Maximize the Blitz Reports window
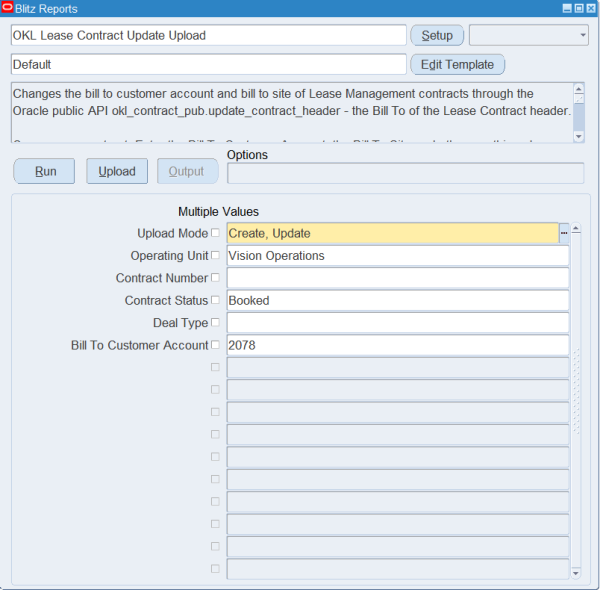600x590 pixels. click(x=579, y=8)
